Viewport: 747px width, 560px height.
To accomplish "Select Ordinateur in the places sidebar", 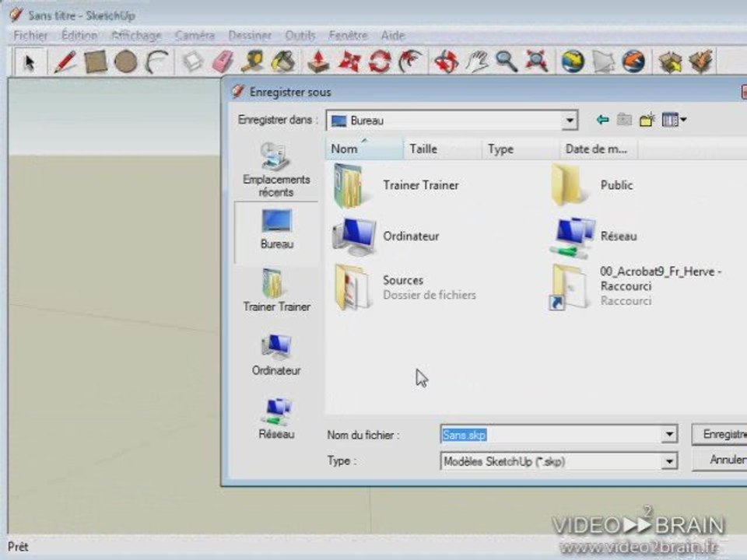I will coord(276,355).
